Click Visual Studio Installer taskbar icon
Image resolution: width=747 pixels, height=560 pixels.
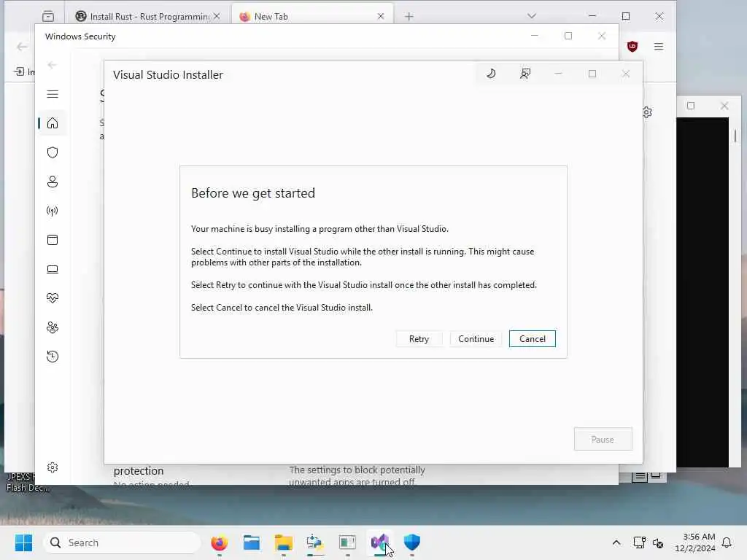pyautogui.click(x=379, y=542)
